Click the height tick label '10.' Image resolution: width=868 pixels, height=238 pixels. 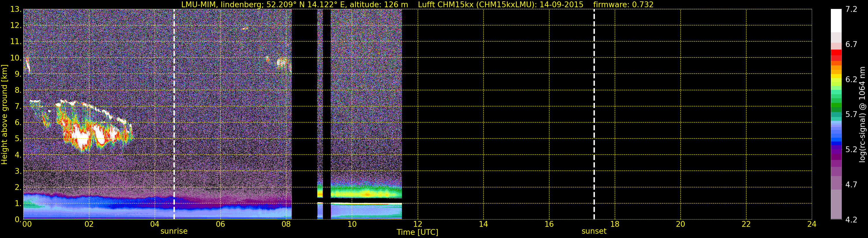[x=16, y=58]
